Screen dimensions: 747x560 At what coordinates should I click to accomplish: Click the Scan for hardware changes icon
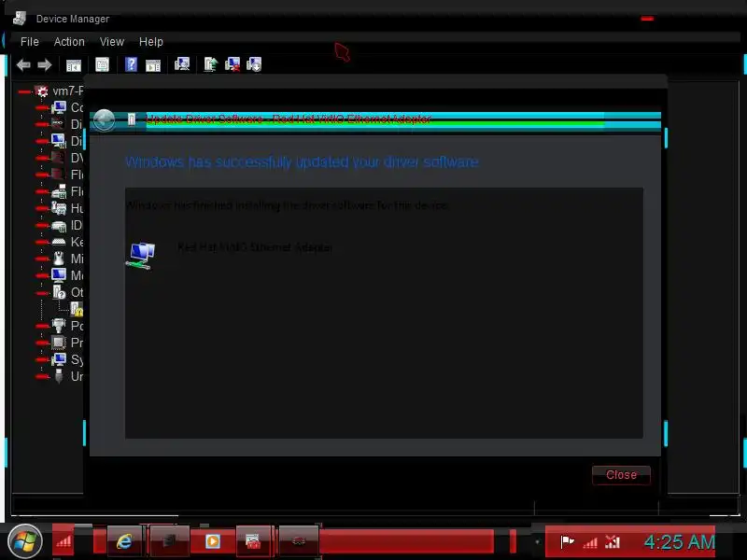tap(182, 63)
